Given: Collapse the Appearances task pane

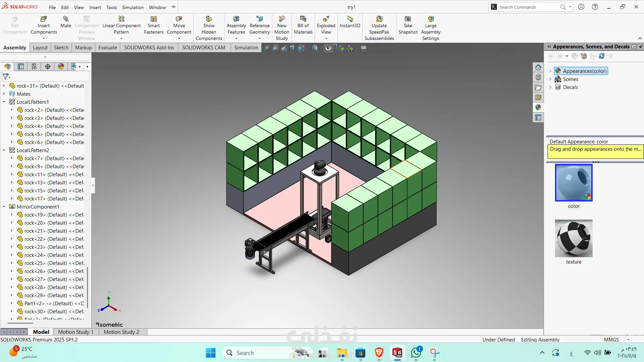Looking at the screenshot, I should coord(549,47).
